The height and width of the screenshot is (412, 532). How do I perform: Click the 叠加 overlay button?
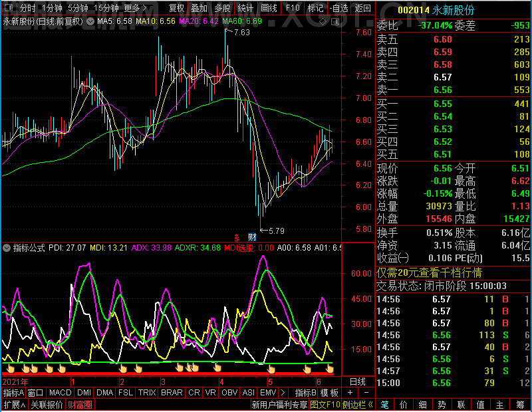pyautogui.click(x=199, y=8)
